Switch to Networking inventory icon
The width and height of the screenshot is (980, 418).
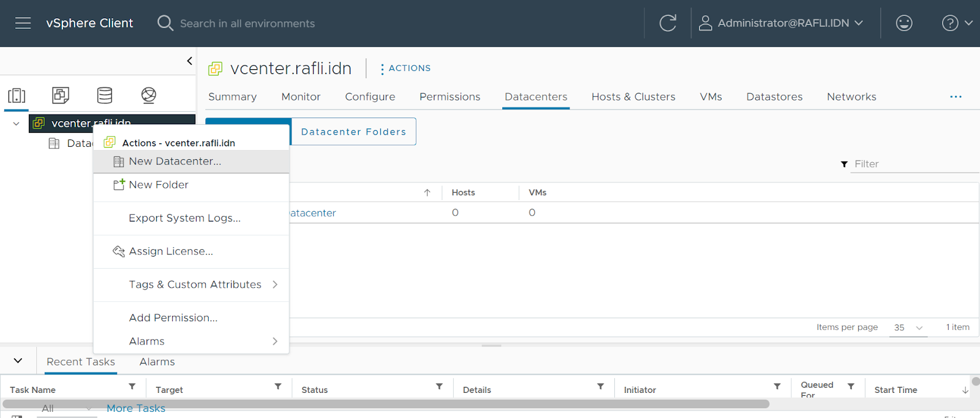149,95
